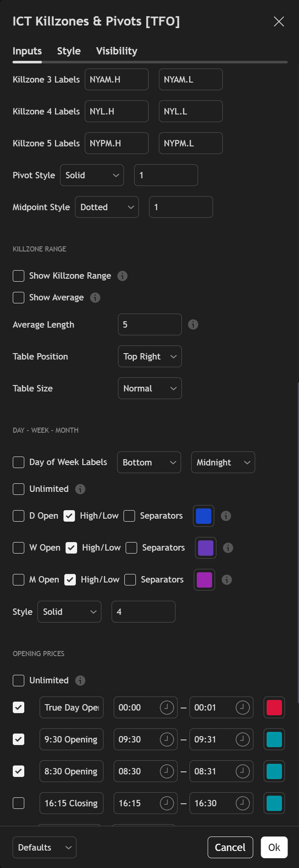
Task: Click info icon on the D Open row
Action: click(226, 516)
